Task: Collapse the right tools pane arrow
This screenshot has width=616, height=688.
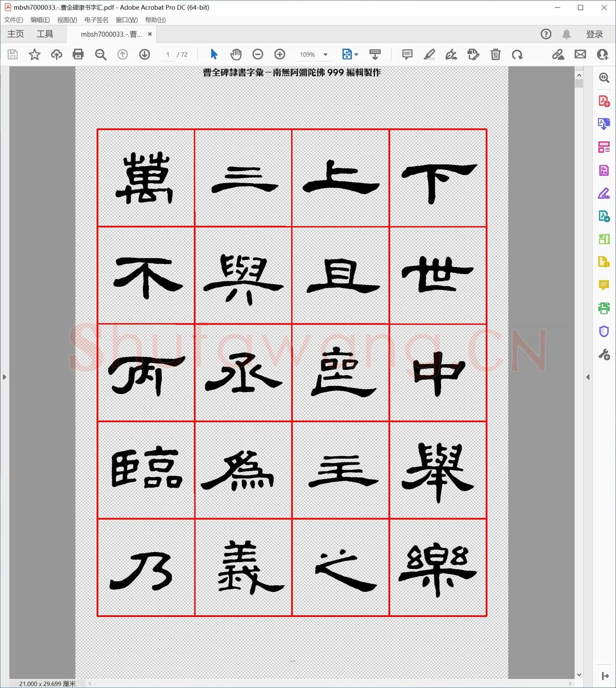Action: click(588, 377)
